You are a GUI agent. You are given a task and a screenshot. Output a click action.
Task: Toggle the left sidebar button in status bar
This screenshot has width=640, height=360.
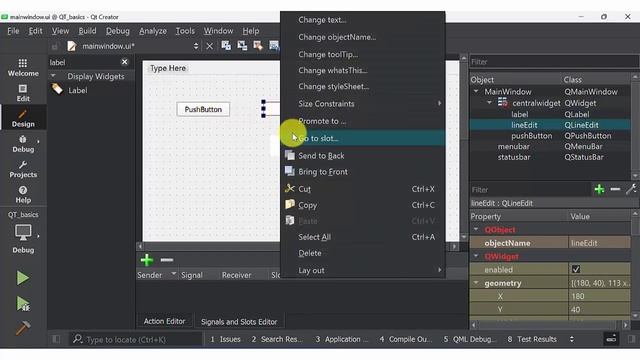(x=56, y=339)
